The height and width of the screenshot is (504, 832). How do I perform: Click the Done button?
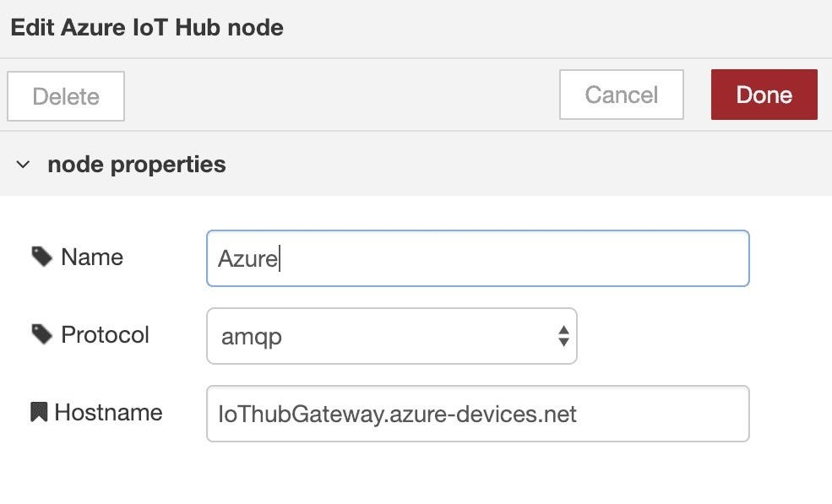point(764,95)
